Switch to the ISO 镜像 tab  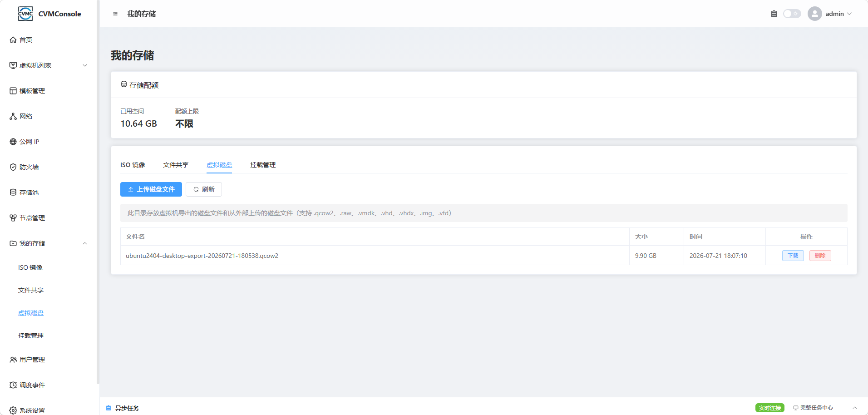pos(133,165)
